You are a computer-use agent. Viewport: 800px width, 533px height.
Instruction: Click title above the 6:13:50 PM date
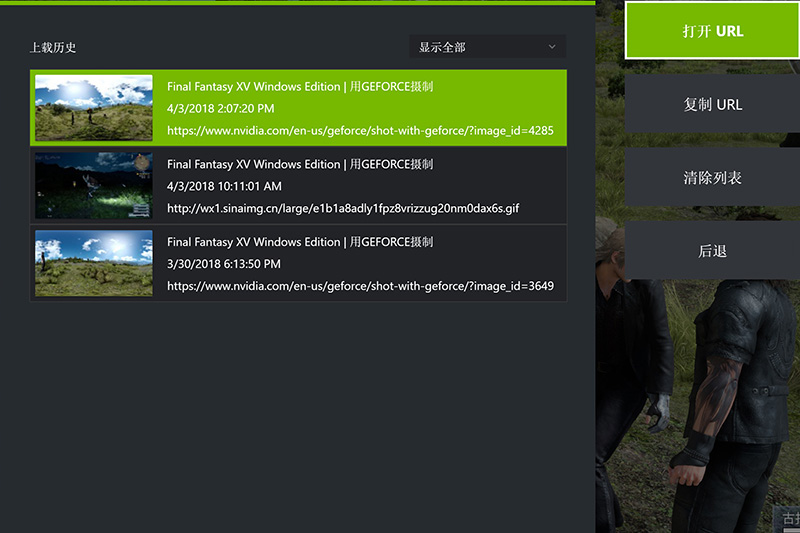[300, 242]
